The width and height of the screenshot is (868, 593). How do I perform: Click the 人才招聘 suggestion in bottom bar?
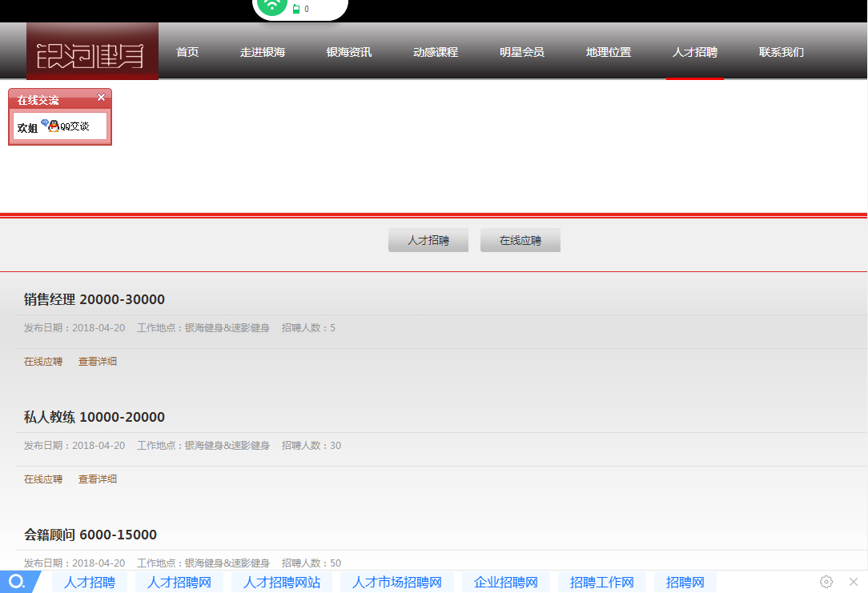[90, 582]
